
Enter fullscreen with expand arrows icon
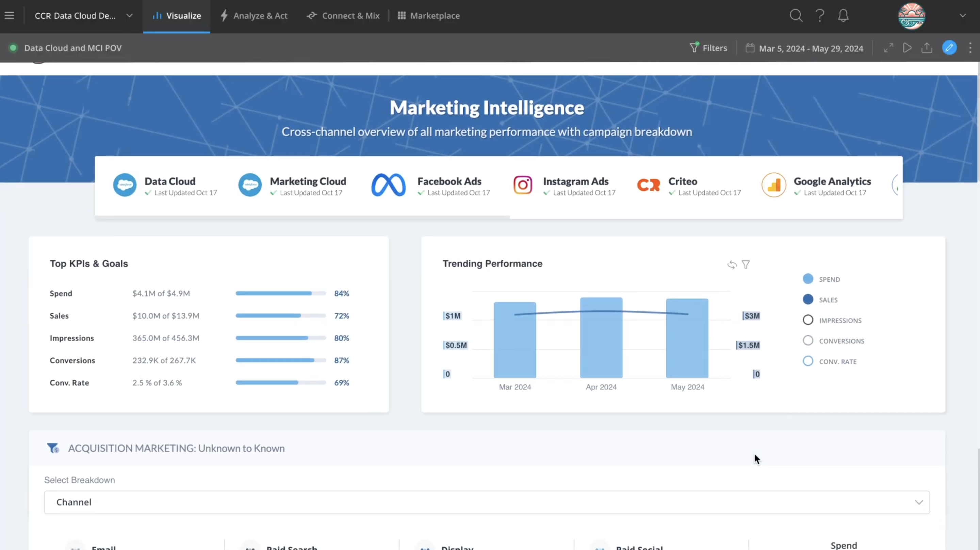(x=888, y=48)
